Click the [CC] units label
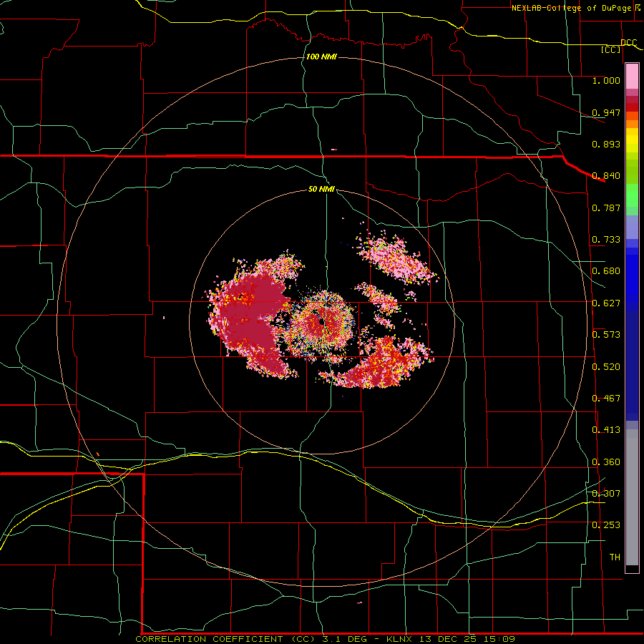644x644 pixels. [x=611, y=49]
